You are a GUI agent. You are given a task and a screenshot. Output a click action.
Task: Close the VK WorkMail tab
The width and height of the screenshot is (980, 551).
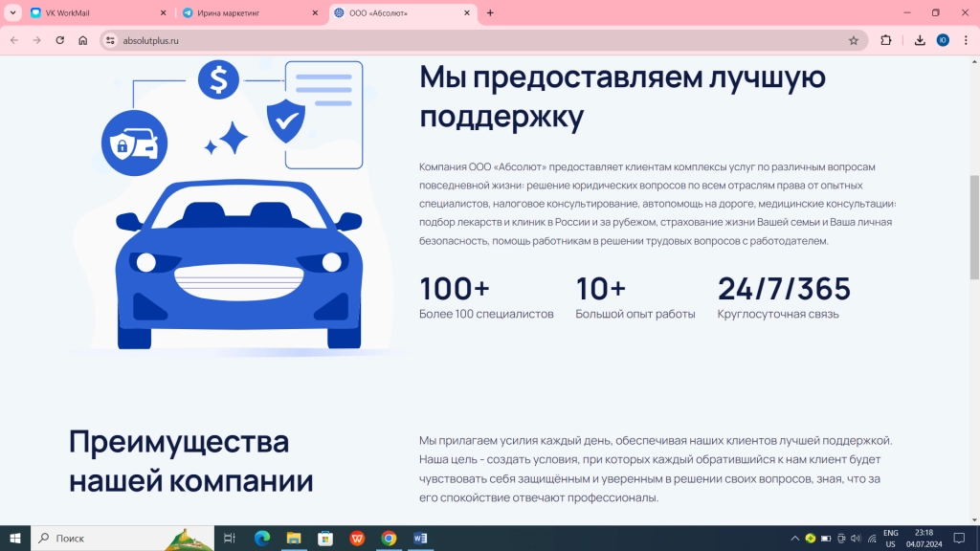coord(163,12)
